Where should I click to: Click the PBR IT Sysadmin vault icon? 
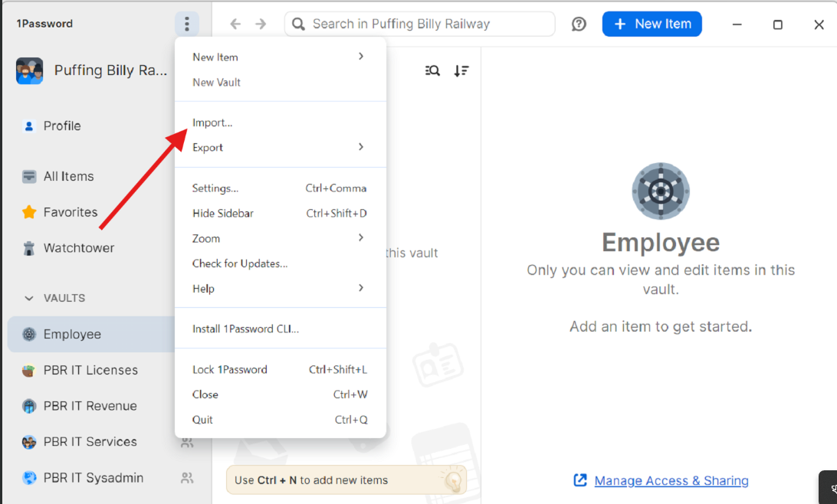coord(29,478)
